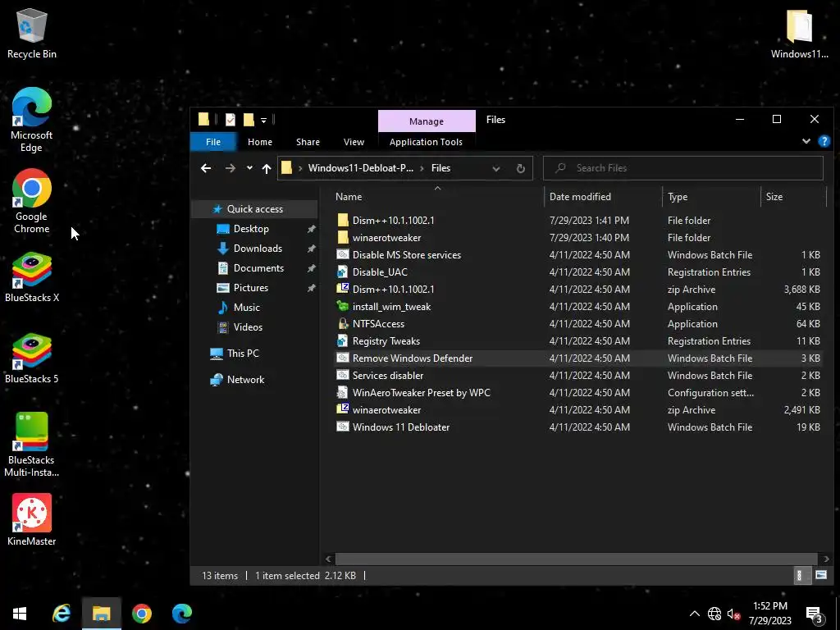The height and width of the screenshot is (630, 840).
Task: Select BlueStacks 5 desktop icon
Action: pos(32,359)
